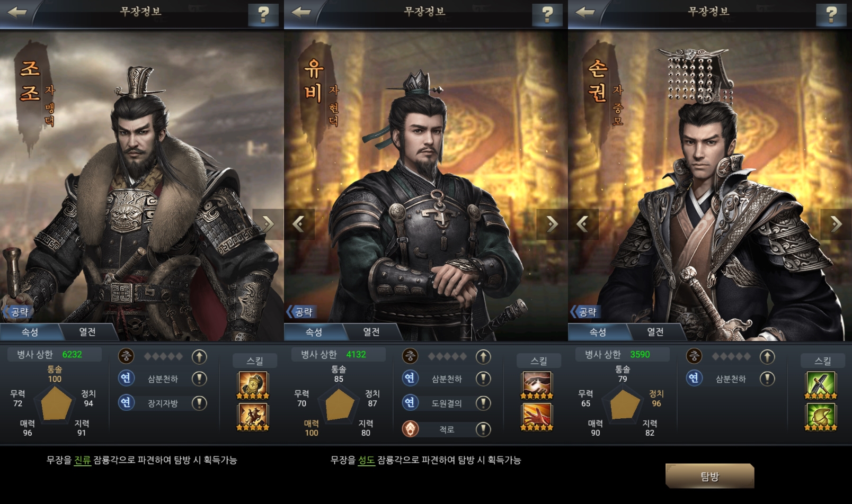Show info for 손권's 삼분천하 bond
Screen dimensions: 852x504
pyautogui.click(x=767, y=379)
